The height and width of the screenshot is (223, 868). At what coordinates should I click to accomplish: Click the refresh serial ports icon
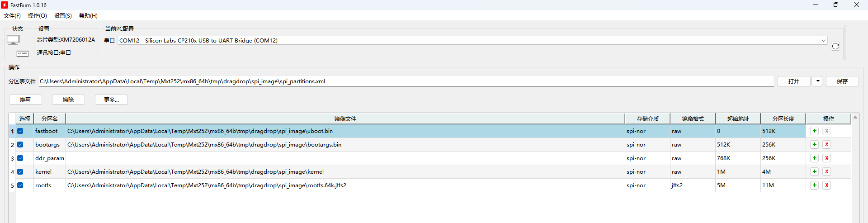point(835,46)
